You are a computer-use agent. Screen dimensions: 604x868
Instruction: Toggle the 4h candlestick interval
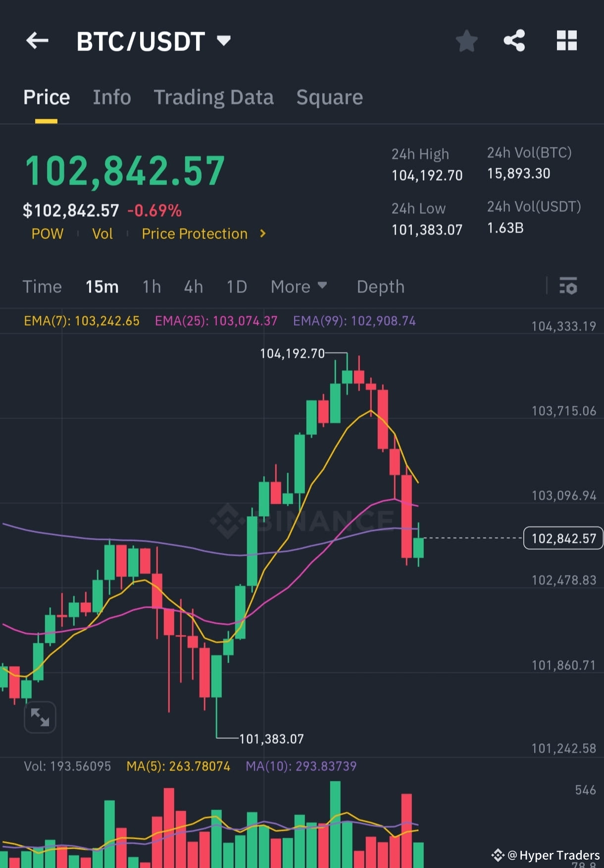coord(193,287)
